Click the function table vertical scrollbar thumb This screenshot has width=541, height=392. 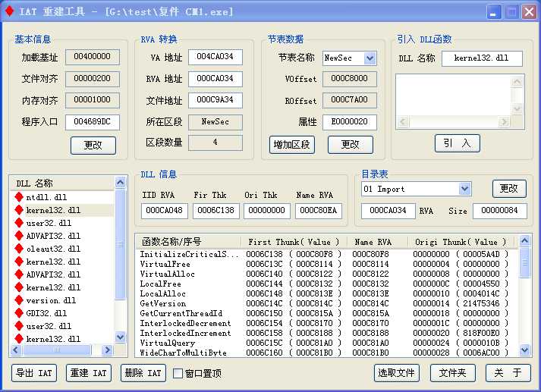click(524, 262)
